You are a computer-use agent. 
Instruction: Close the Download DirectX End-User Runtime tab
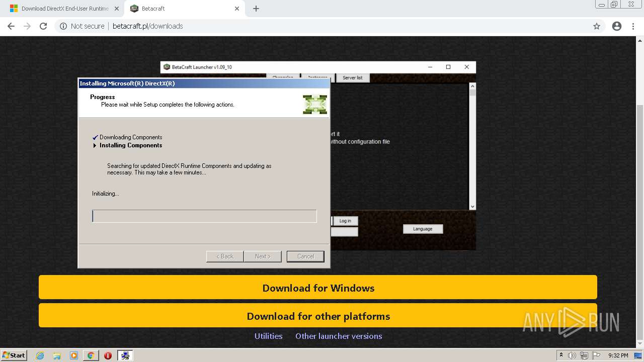click(x=116, y=9)
